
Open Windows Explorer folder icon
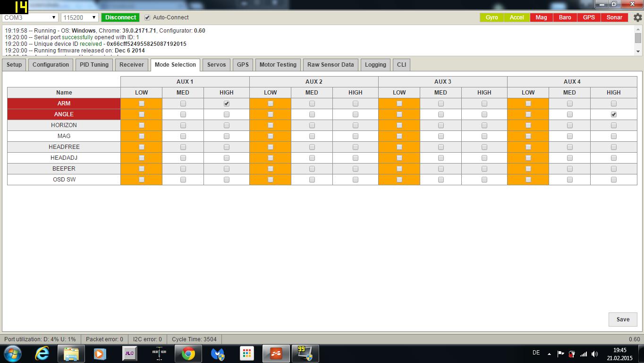[x=71, y=354]
